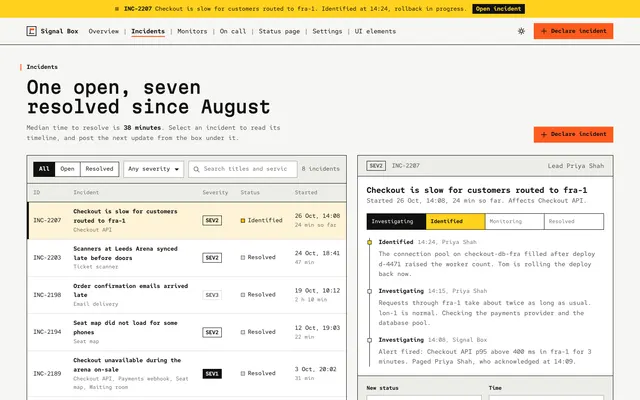The width and height of the screenshot is (640, 400).
Task: Open the Any severity dropdown
Action: point(153,169)
